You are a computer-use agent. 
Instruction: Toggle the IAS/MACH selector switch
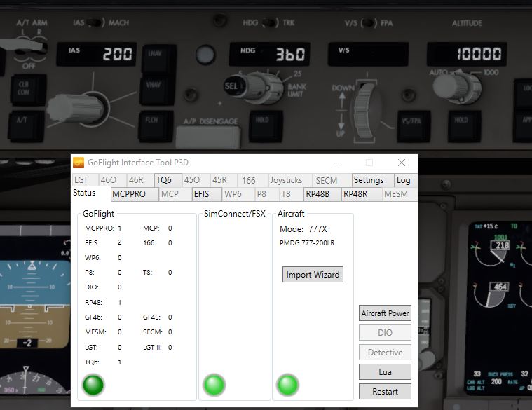95,23
